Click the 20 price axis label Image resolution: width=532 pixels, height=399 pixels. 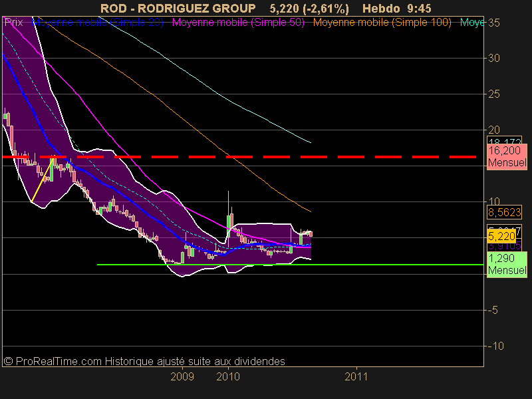[494, 130]
